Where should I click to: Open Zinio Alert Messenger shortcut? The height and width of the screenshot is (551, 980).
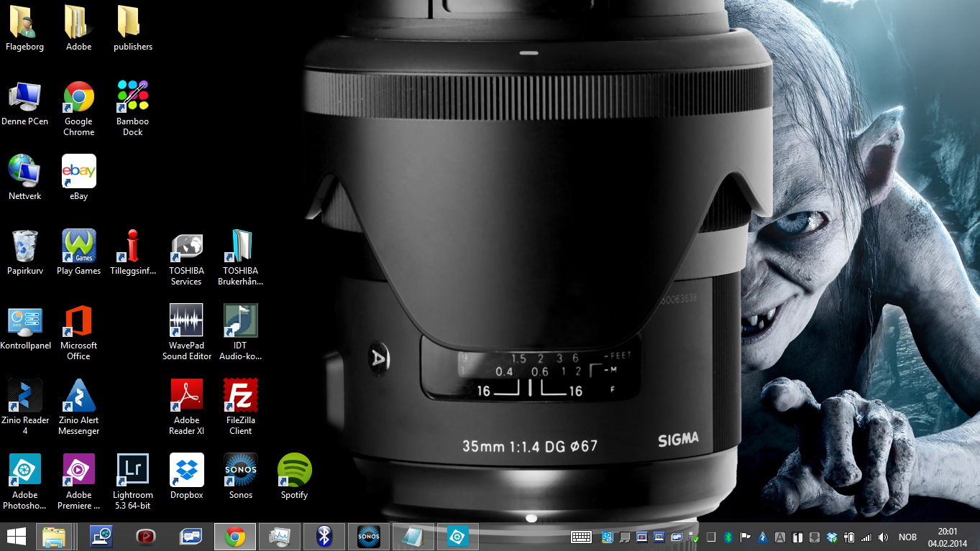point(78,407)
